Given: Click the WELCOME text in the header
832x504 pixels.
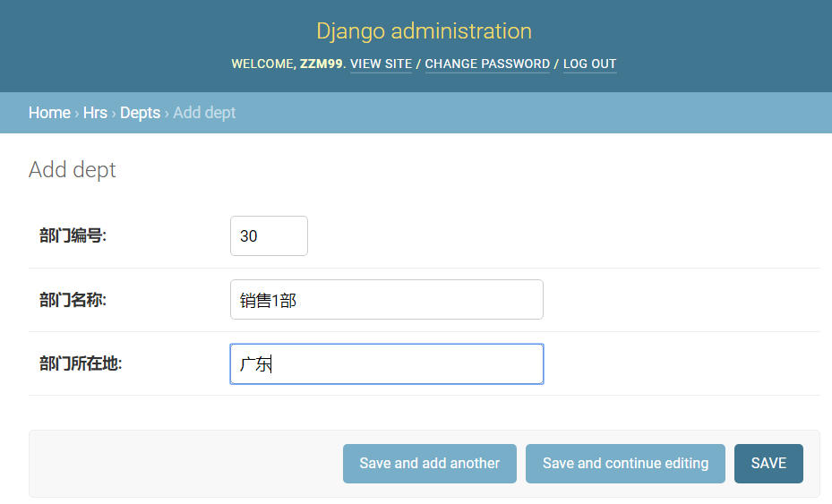Looking at the screenshot, I should pyautogui.click(x=262, y=64).
